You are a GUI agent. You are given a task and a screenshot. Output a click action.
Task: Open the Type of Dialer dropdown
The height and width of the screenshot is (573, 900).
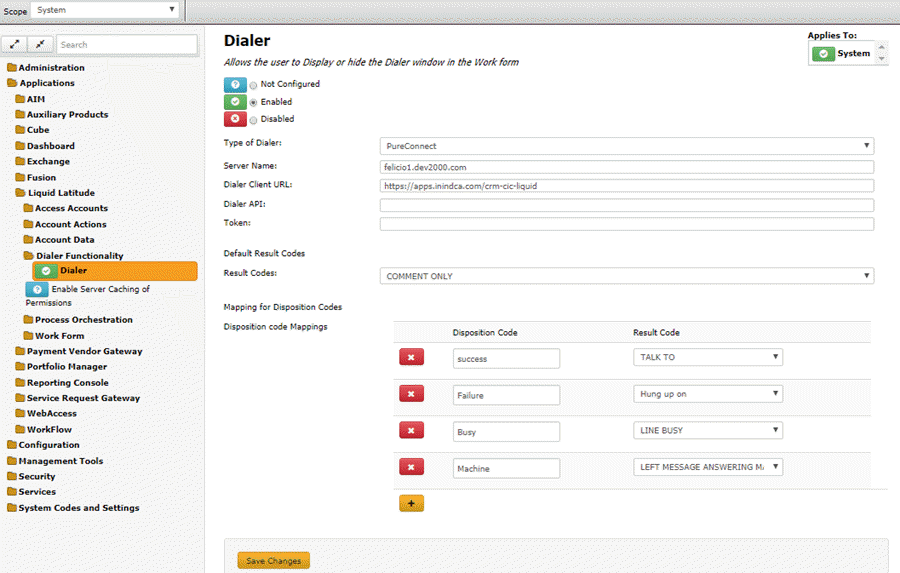[626, 146]
